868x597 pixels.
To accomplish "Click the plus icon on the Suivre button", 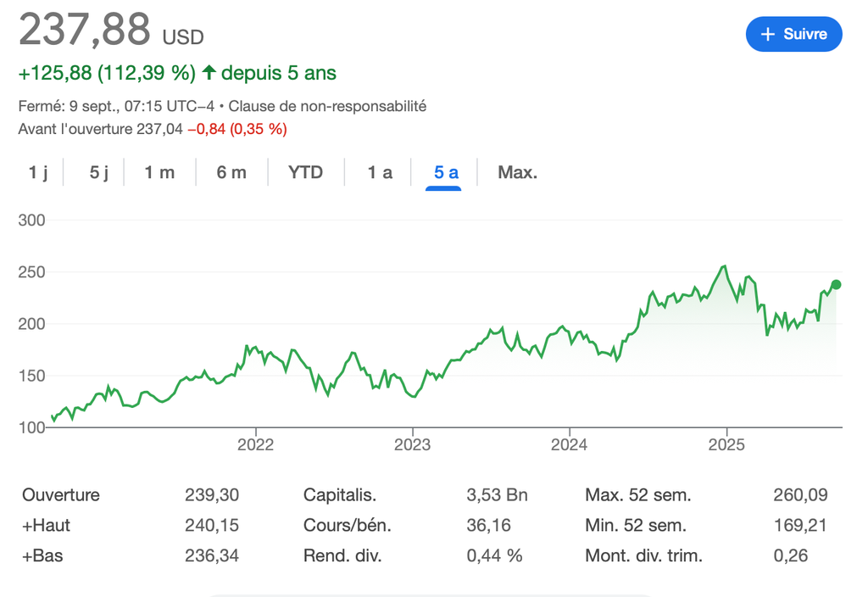I will tap(768, 34).
